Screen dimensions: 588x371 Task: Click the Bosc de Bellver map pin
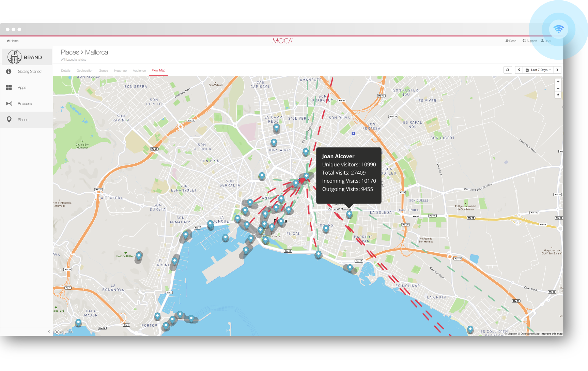click(139, 256)
